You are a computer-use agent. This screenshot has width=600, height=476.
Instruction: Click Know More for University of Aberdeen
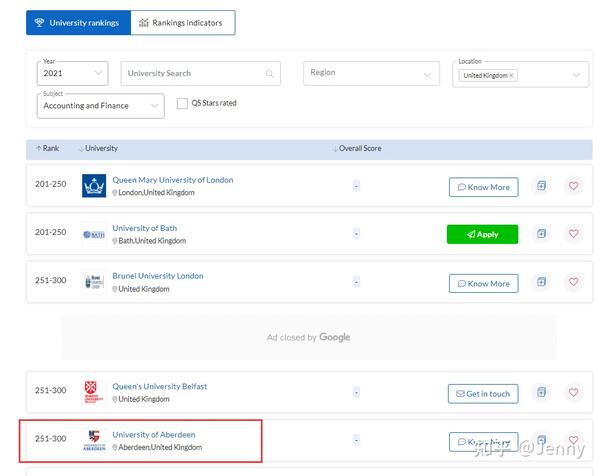(484, 442)
